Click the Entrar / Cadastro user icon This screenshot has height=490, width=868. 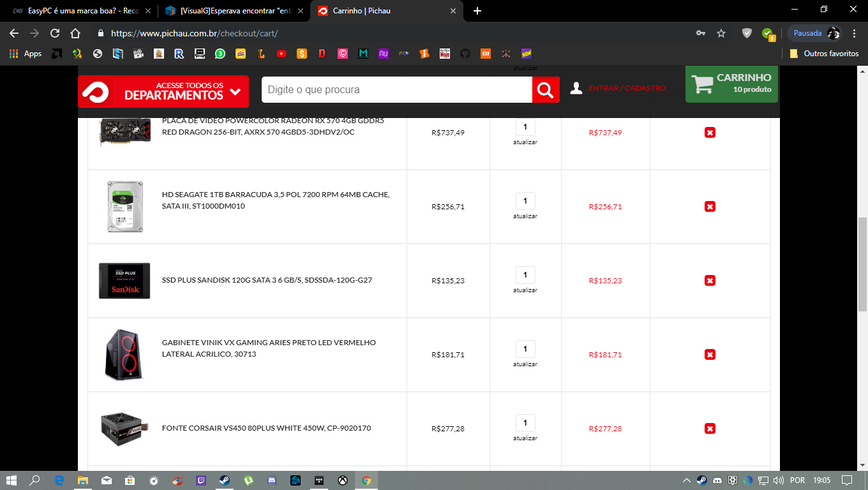(576, 88)
